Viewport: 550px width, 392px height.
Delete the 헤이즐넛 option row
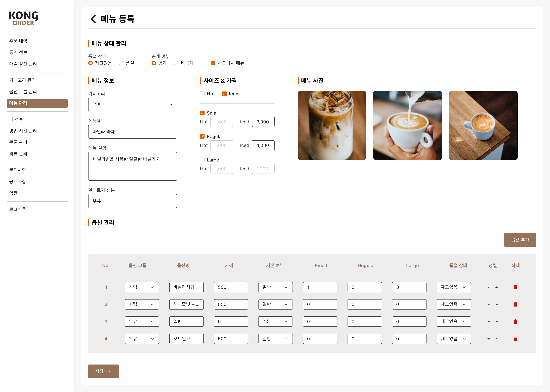click(515, 304)
